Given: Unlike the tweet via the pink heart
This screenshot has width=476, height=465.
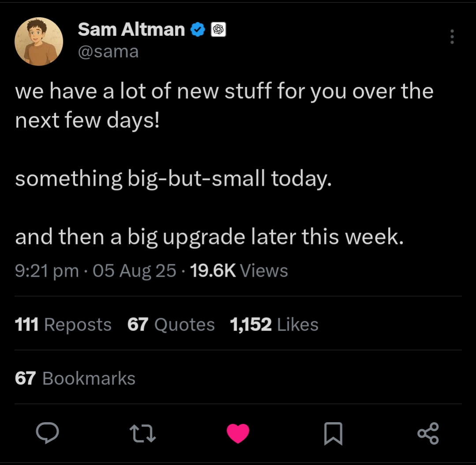Looking at the screenshot, I should tap(238, 433).
